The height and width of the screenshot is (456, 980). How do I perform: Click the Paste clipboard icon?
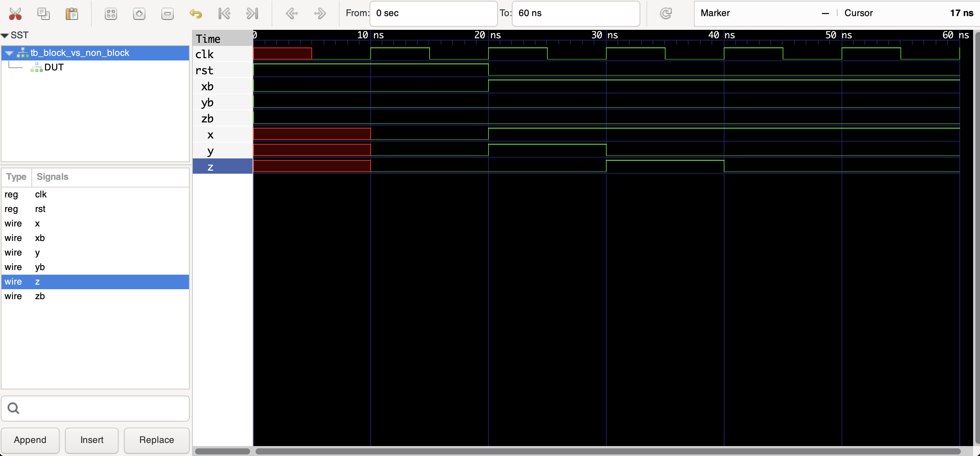(72, 14)
